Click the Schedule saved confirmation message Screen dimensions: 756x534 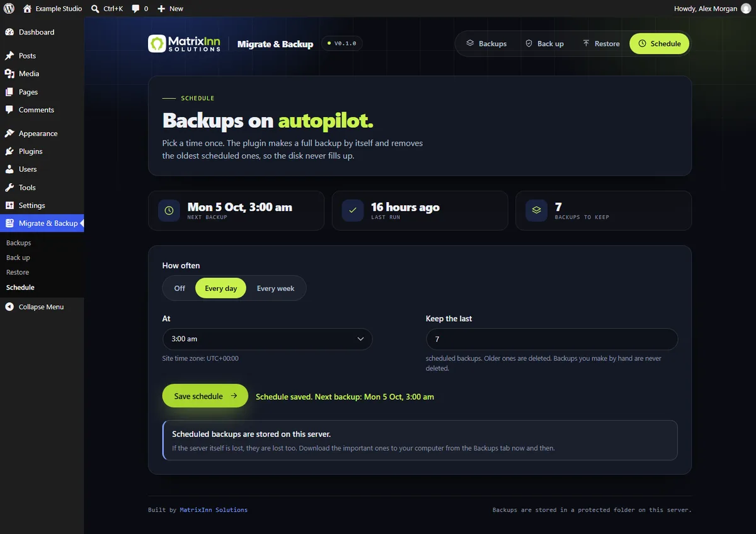click(345, 397)
